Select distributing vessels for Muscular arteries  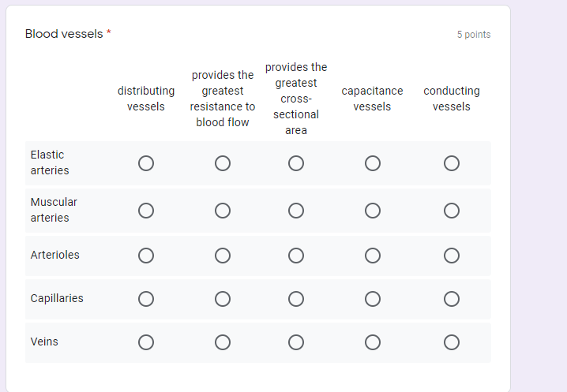[x=146, y=211]
